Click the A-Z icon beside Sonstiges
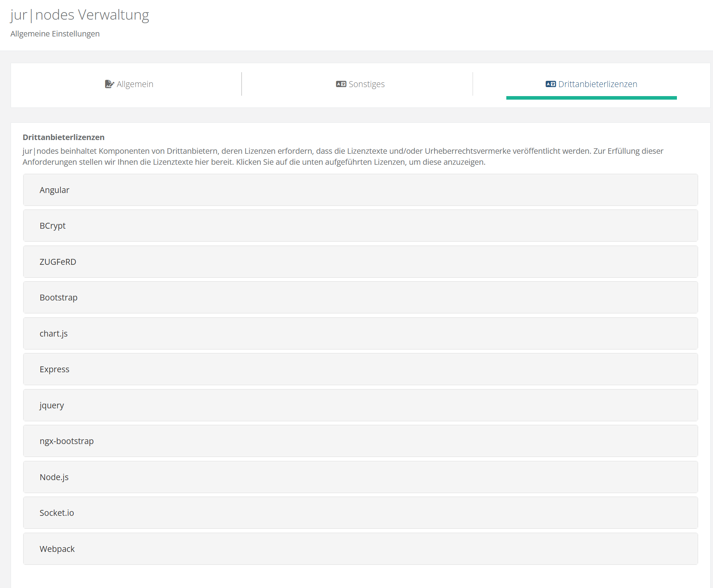The height and width of the screenshot is (588, 713). coord(341,84)
